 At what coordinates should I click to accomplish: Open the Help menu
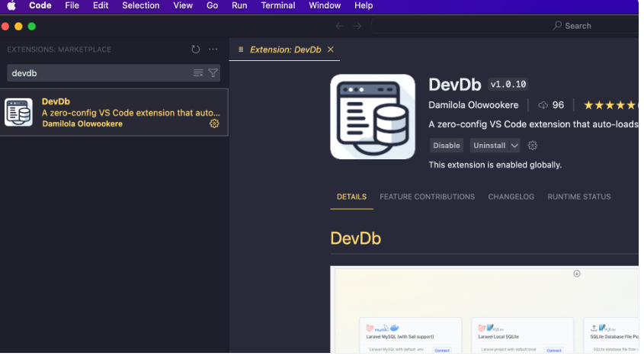[364, 6]
